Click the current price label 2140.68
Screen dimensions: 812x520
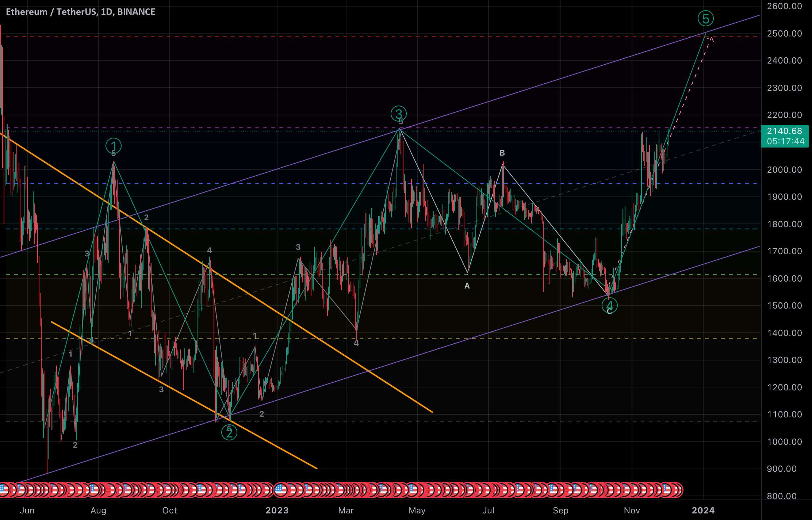pos(785,131)
